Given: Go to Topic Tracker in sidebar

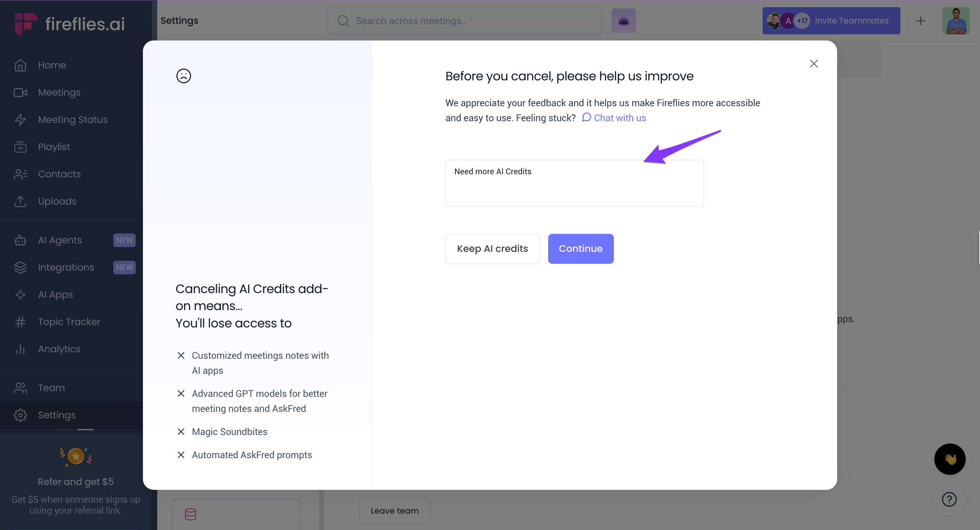Looking at the screenshot, I should (x=69, y=322).
